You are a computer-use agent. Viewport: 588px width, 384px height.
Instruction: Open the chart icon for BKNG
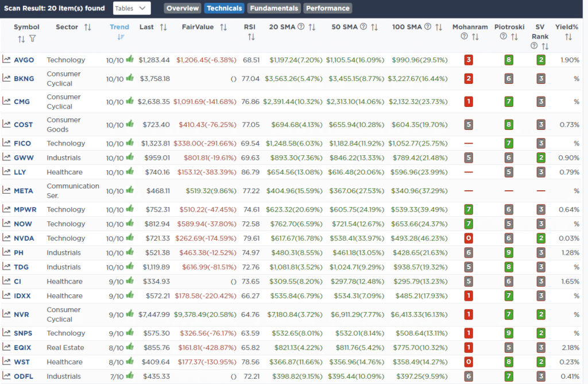6,78
